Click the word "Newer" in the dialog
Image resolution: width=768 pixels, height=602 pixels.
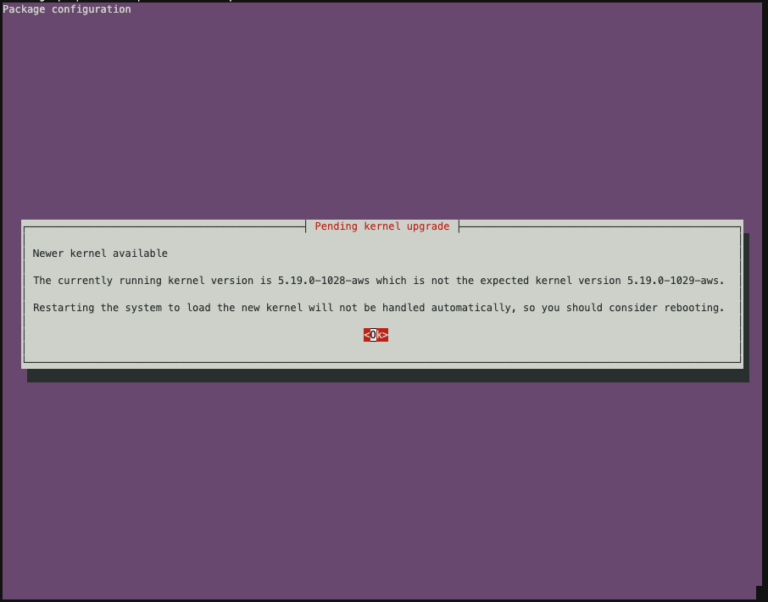(x=49, y=253)
